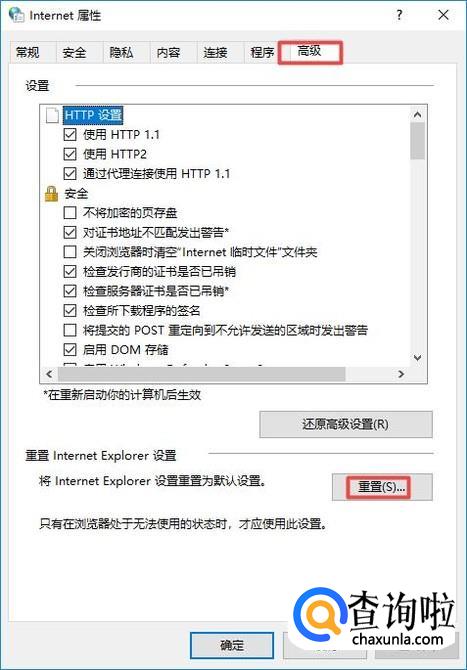This screenshot has height=670, width=467.
Task: Click the horizontal scroll left arrow
Action: tap(49, 374)
